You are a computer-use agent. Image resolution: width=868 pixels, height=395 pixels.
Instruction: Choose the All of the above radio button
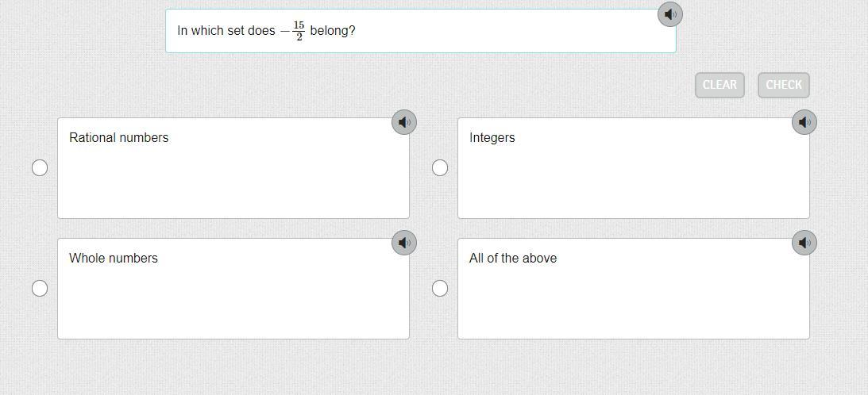point(440,288)
